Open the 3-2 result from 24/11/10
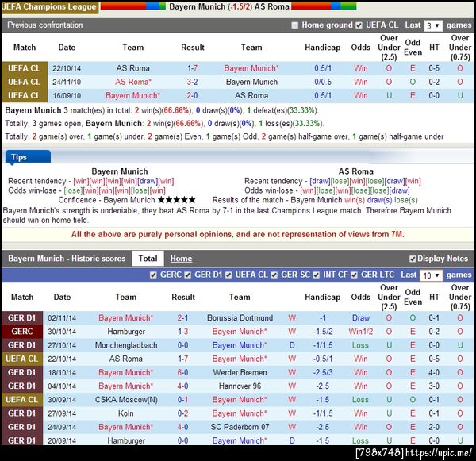Viewport: 476px width, 461px height. pos(193,82)
